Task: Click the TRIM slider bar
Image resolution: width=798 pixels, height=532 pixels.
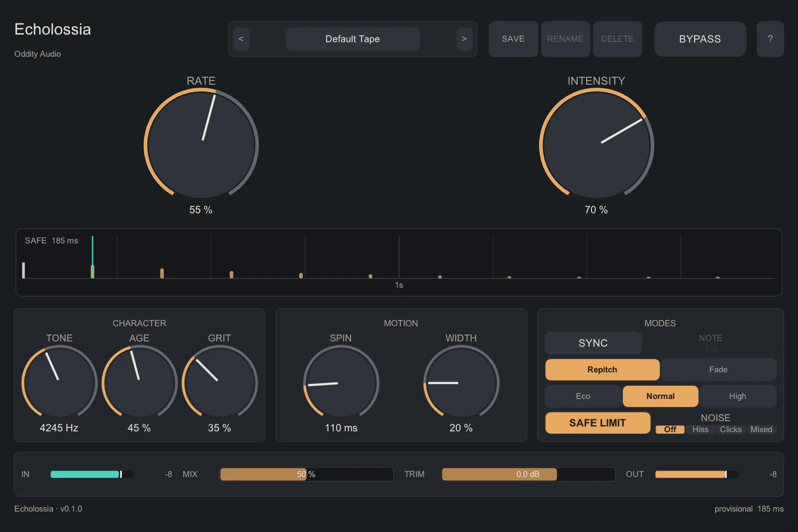Action: pos(528,474)
